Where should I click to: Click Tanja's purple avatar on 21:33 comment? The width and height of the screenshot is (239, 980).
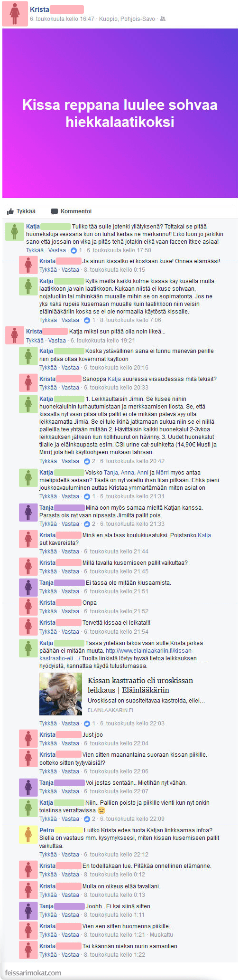tap(28, 513)
